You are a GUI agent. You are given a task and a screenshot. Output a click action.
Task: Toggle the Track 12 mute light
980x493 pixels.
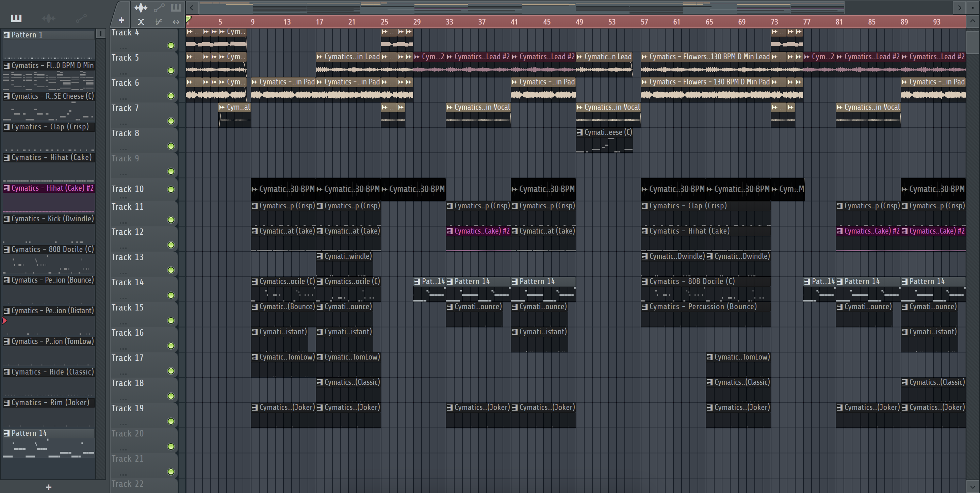click(x=171, y=245)
